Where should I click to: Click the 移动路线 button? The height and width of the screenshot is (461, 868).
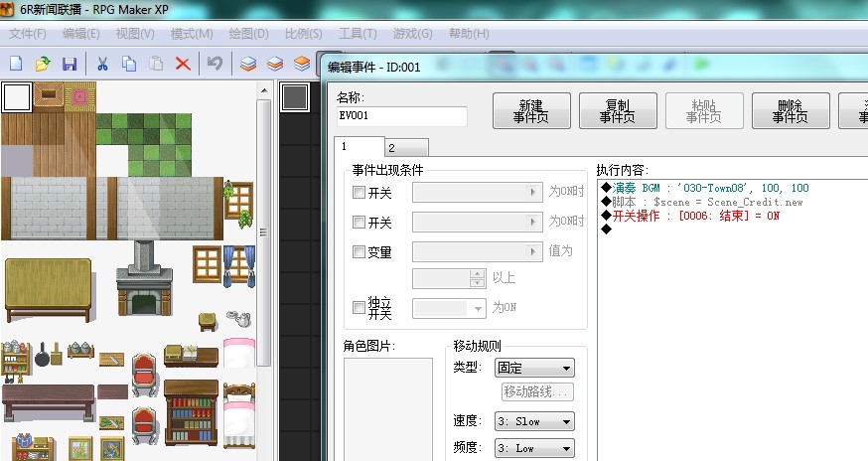coord(537,391)
